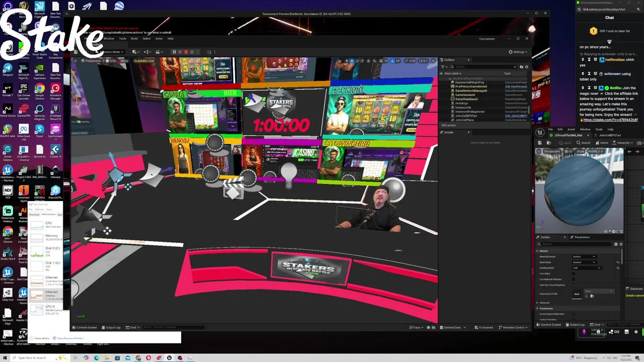Open Output Log in main editor

click(111, 327)
